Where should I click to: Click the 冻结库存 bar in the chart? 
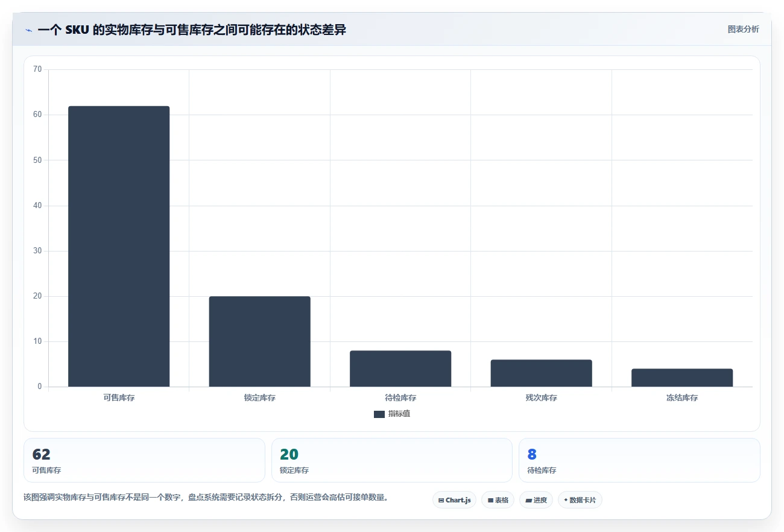coord(682,378)
